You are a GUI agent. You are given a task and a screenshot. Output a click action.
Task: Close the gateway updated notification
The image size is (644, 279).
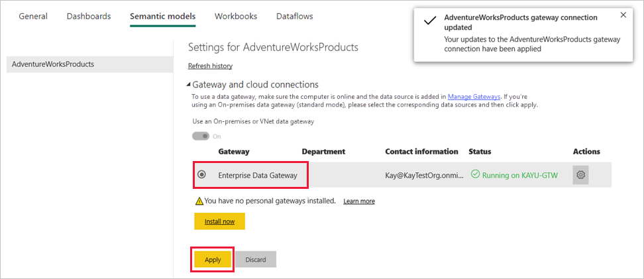tap(623, 15)
